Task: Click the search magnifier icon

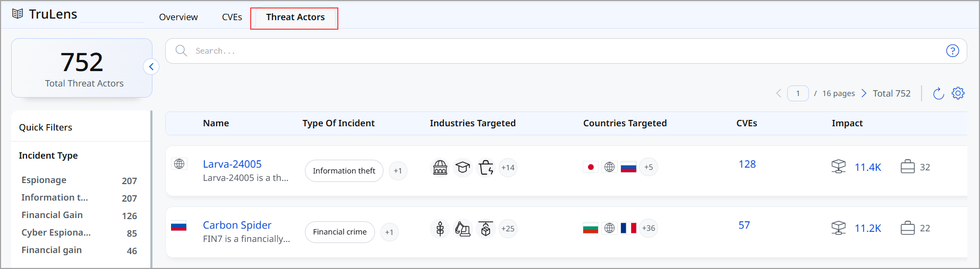Action: point(181,51)
